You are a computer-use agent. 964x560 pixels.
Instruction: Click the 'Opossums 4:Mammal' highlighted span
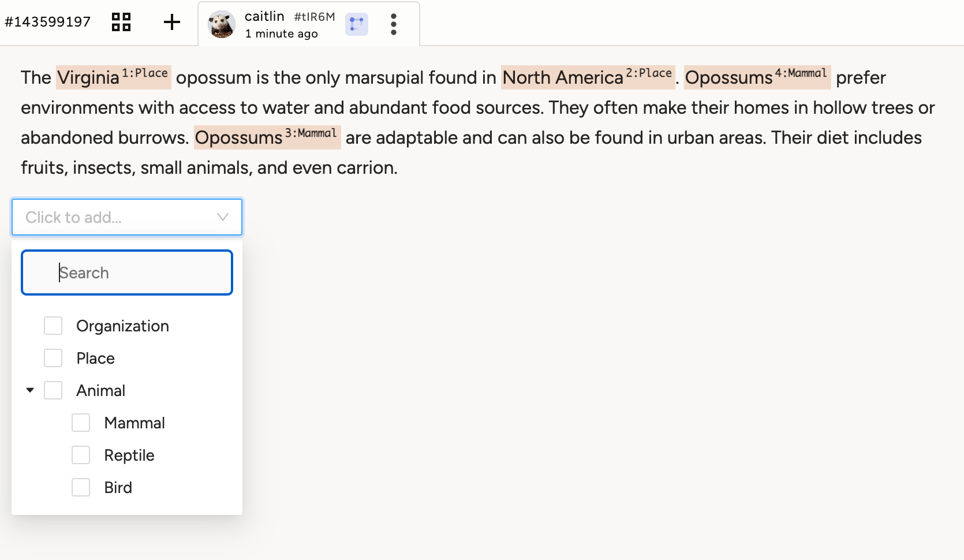click(x=728, y=77)
